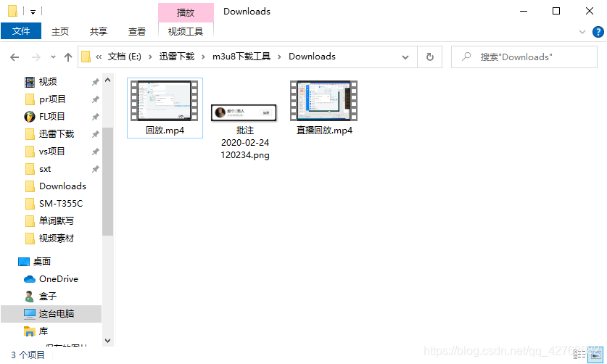Open the sxt folder in navigation pane
Screen dimensions: 607x364
45,169
